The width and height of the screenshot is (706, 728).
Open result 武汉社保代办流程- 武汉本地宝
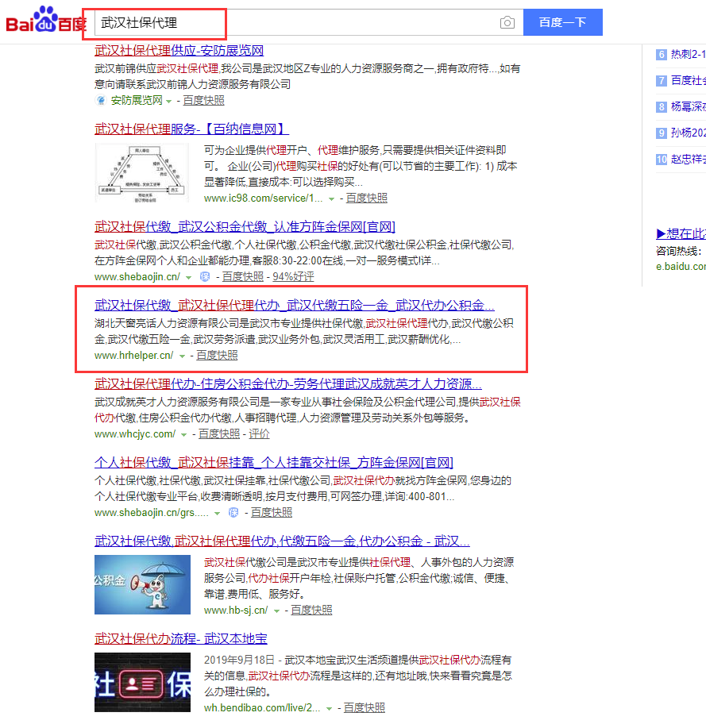click(181, 638)
